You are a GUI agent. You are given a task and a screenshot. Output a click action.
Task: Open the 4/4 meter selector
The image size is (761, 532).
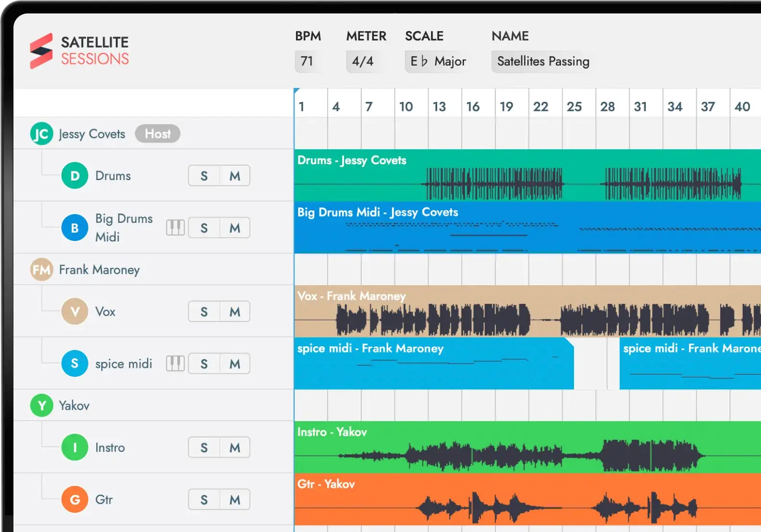(363, 61)
